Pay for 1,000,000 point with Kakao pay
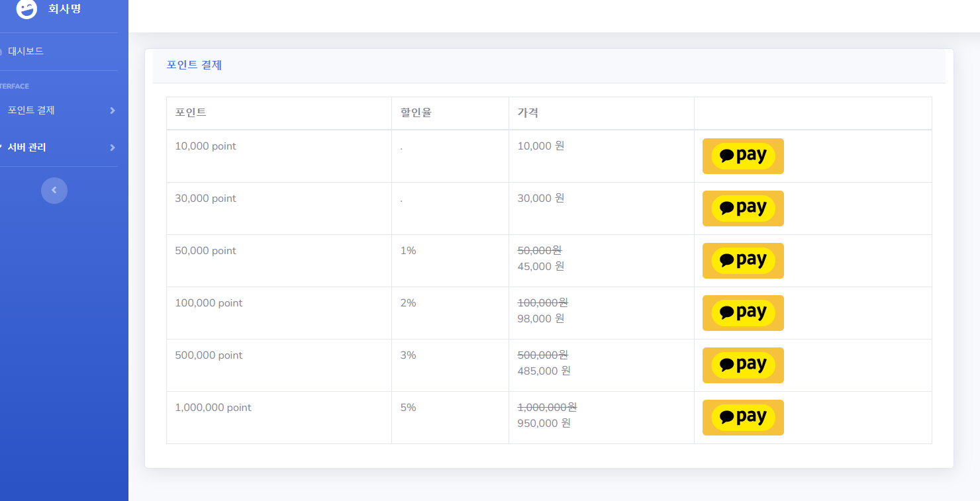The image size is (980, 501). tap(743, 418)
